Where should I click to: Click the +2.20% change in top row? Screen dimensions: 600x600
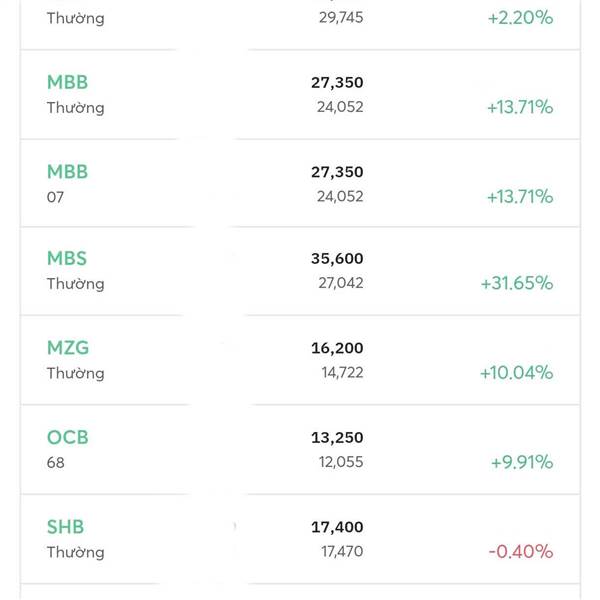tap(520, 18)
